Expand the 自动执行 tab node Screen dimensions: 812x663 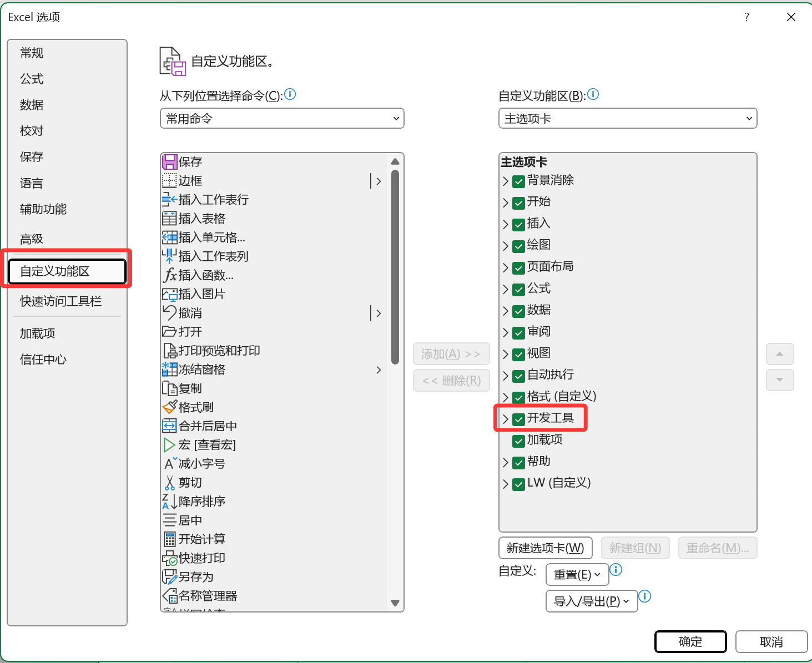click(x=505, y=376)
